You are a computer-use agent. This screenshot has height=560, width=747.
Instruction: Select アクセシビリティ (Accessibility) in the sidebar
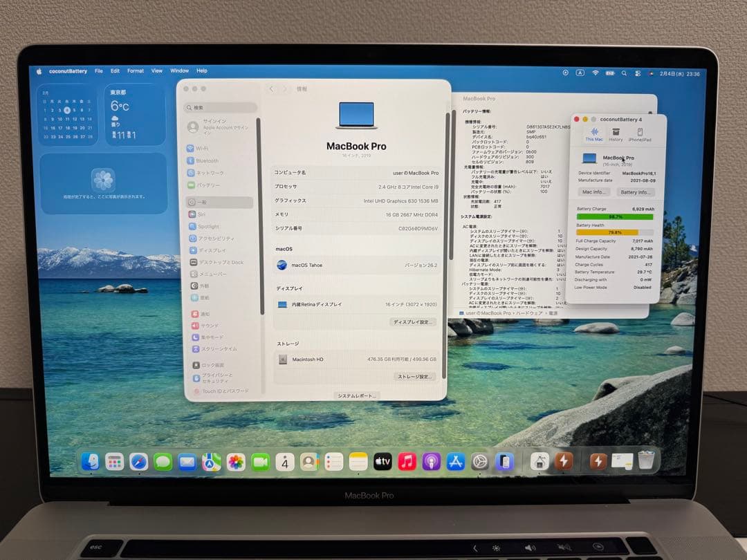(x=216, y=239)
